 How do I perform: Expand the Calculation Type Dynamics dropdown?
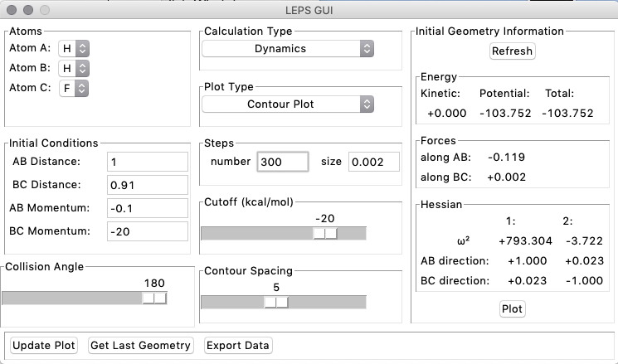[288, 48]
